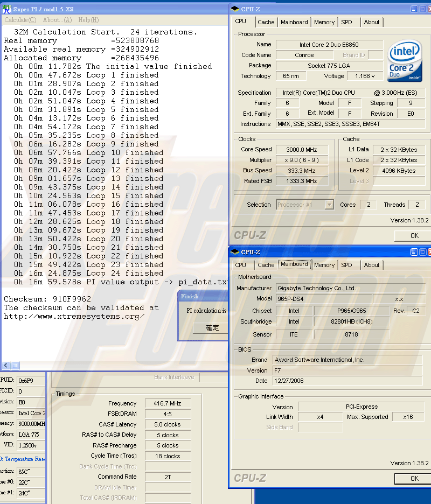Select CPU tab in lower CPU-Z window
431x504 pixels.
pos(240,265)
